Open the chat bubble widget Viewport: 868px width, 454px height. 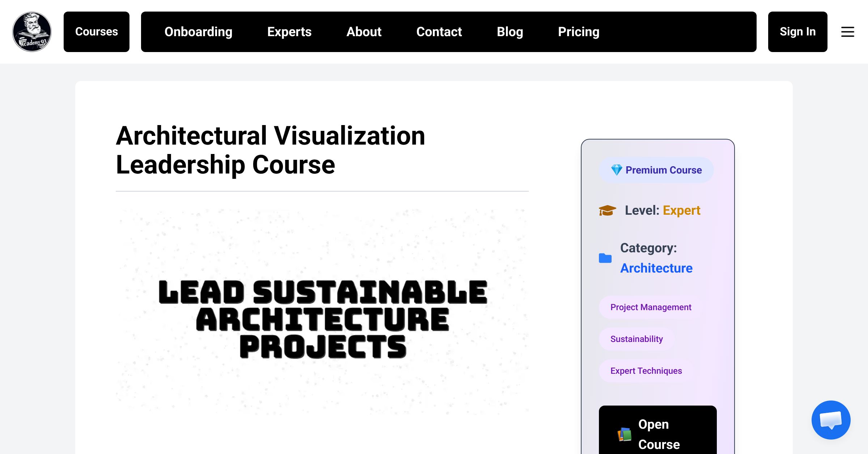(831, 420)
